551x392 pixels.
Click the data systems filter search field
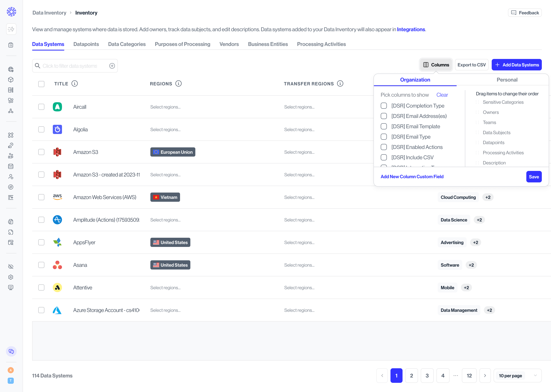coord(75,66)
